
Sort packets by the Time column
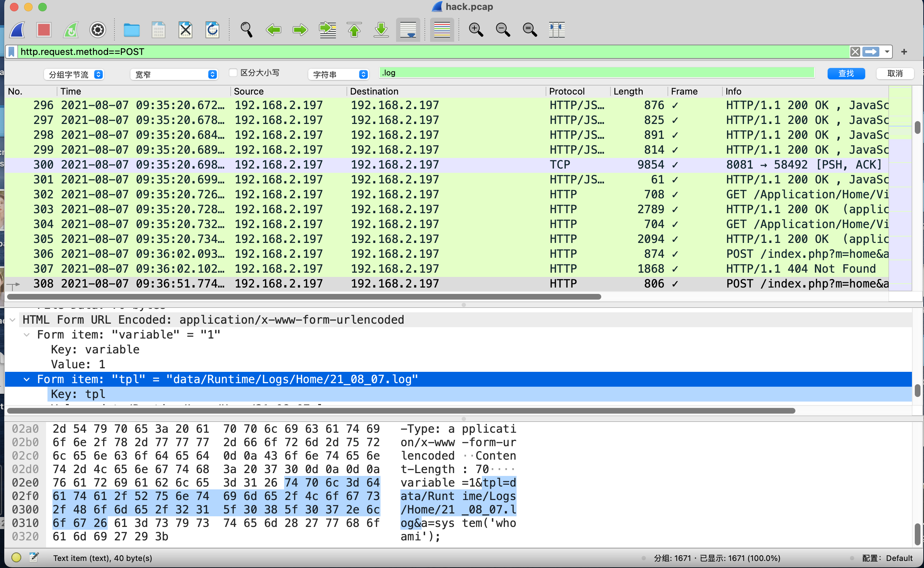[143, 91]
